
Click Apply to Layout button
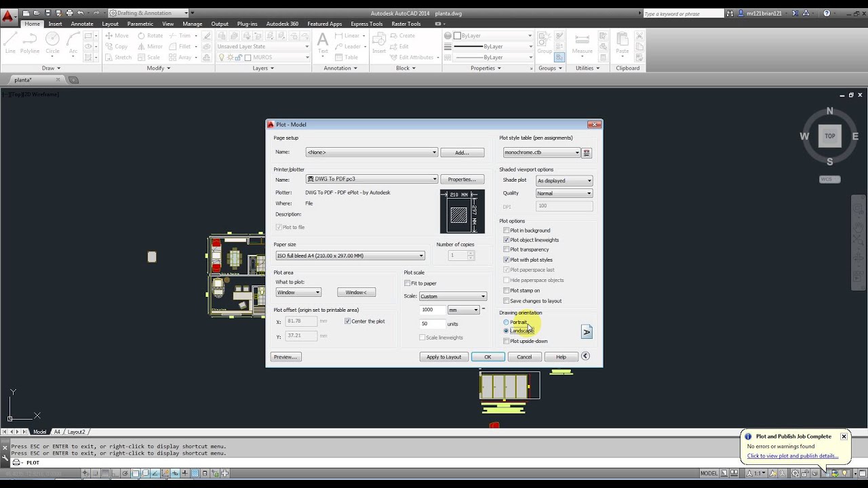[x=443, y=357]
